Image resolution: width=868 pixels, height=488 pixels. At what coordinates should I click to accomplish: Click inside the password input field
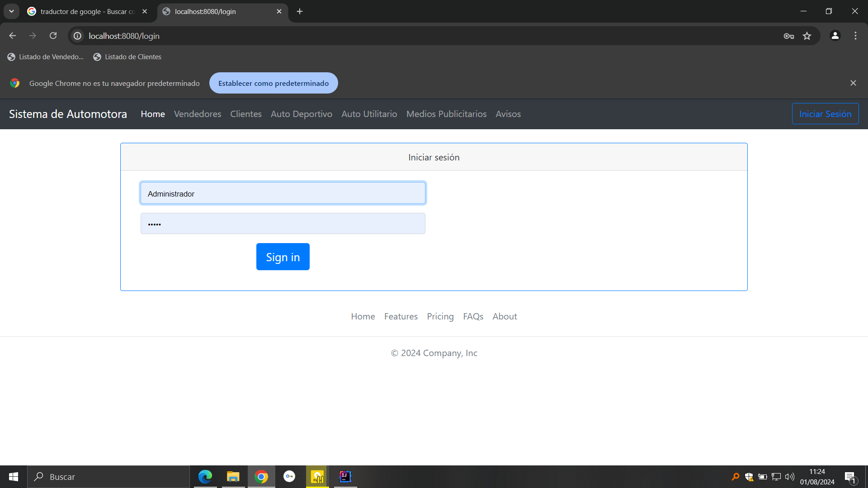coord(283,223)
